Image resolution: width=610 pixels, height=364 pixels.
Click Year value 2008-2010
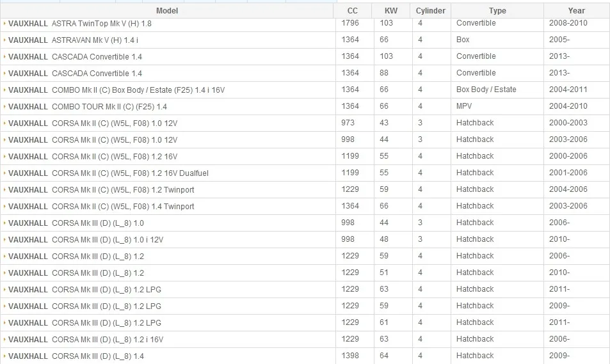(568, 23)
